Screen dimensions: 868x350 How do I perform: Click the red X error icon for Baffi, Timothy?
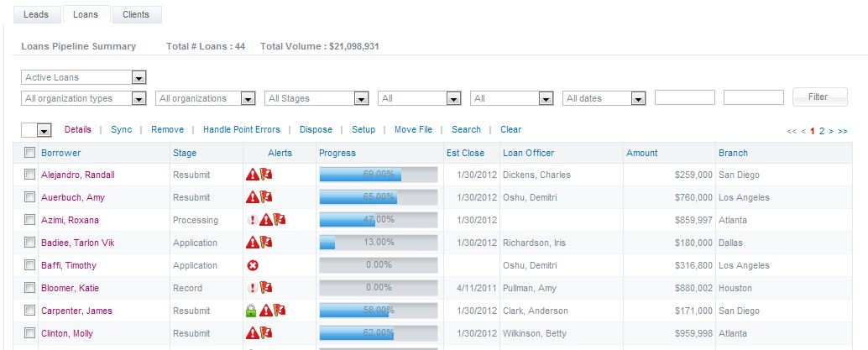[253, 266]
